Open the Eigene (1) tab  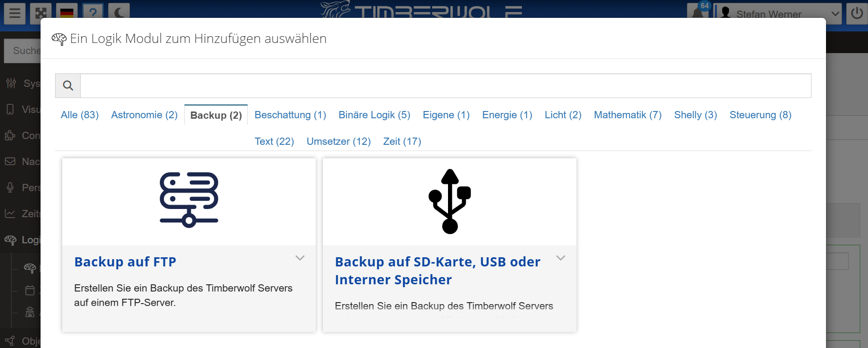pos(446,115)
